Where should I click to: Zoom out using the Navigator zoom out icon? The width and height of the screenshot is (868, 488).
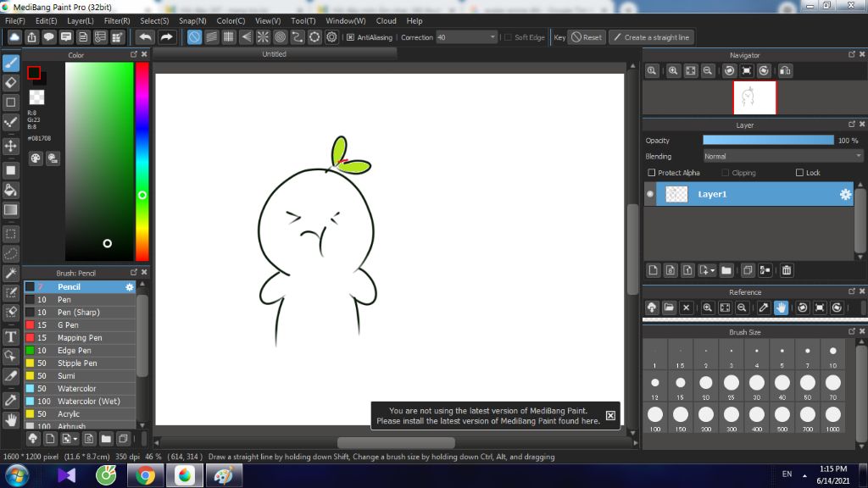click(x=708, y=70)
